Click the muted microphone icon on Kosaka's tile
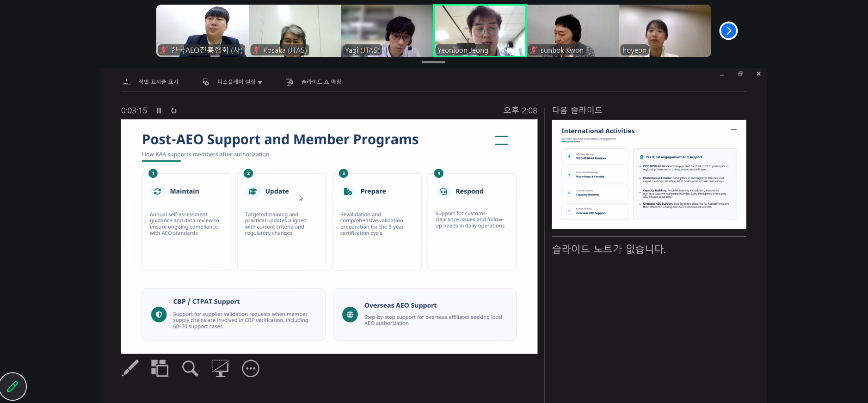Image resolution: width=868 pixels, height=403 pixels. pos(256,50)
